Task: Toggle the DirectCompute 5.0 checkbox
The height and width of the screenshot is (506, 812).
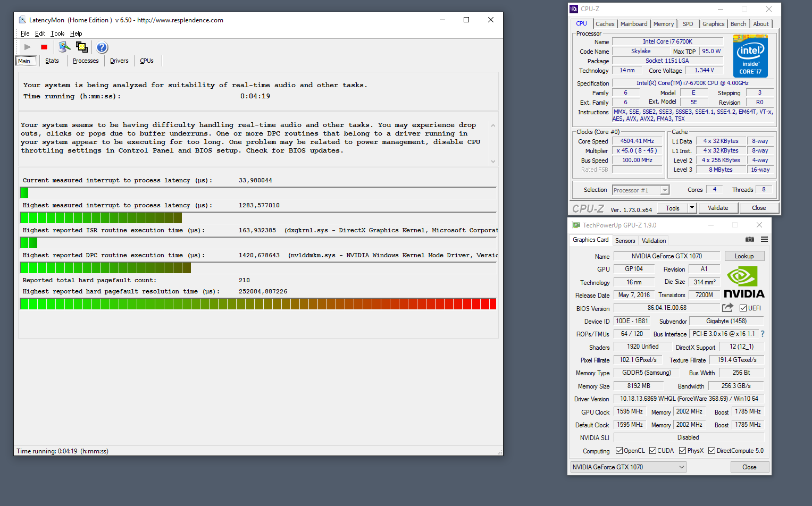Action: tap(711, 451)
